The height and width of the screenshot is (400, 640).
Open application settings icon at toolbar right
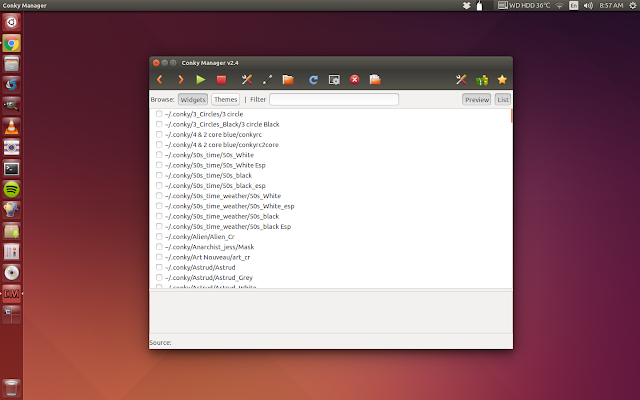point(461,80)
